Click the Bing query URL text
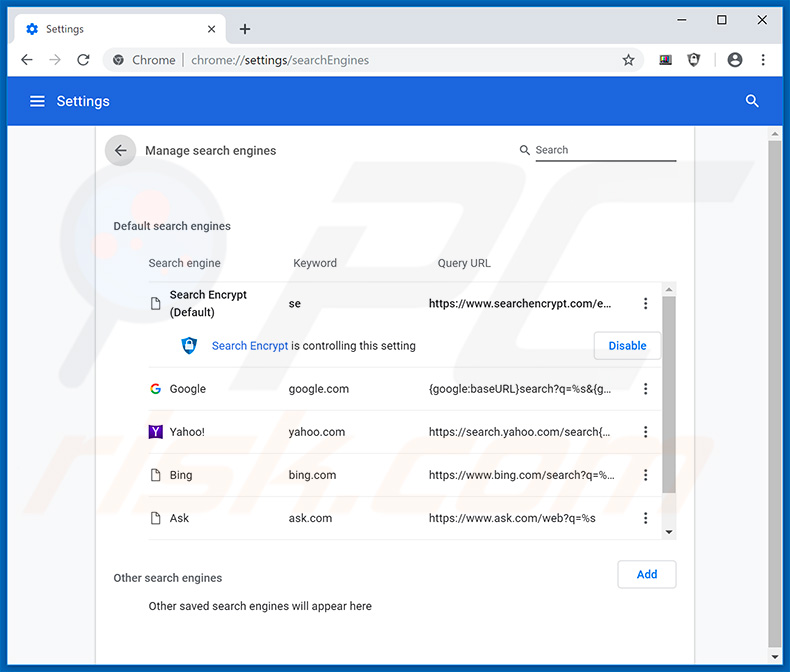790x672 pixels. pyautogui.click(x=521, y=475)
